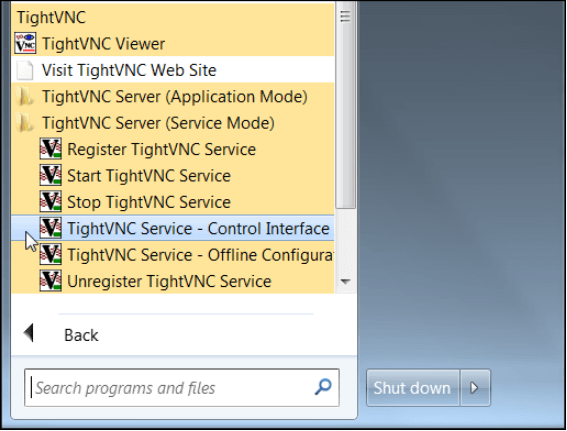This screenshot has height=431, width=567.
Task: Click the Stop TightVNC Service icon
Action: [50, 201]
